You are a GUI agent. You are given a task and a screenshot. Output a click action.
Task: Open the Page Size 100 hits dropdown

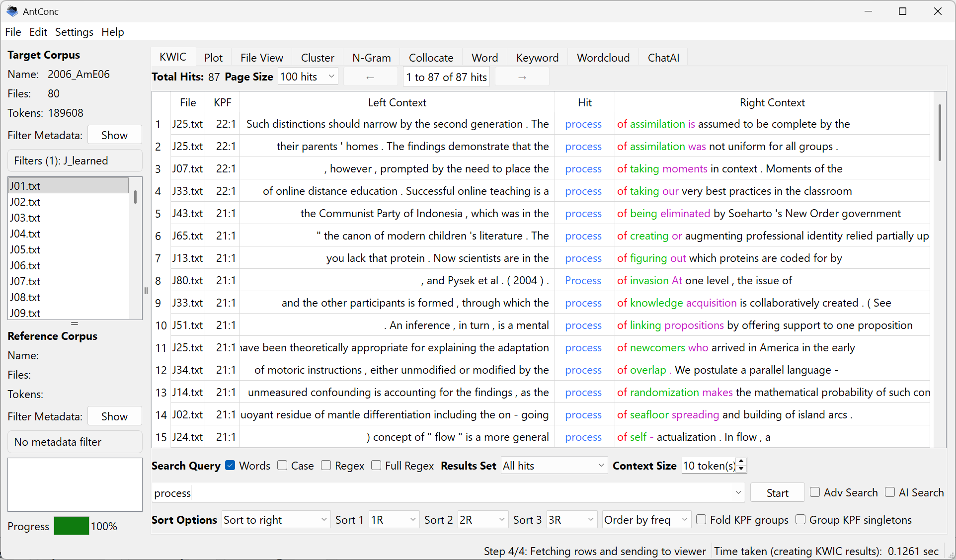point(308,77)
